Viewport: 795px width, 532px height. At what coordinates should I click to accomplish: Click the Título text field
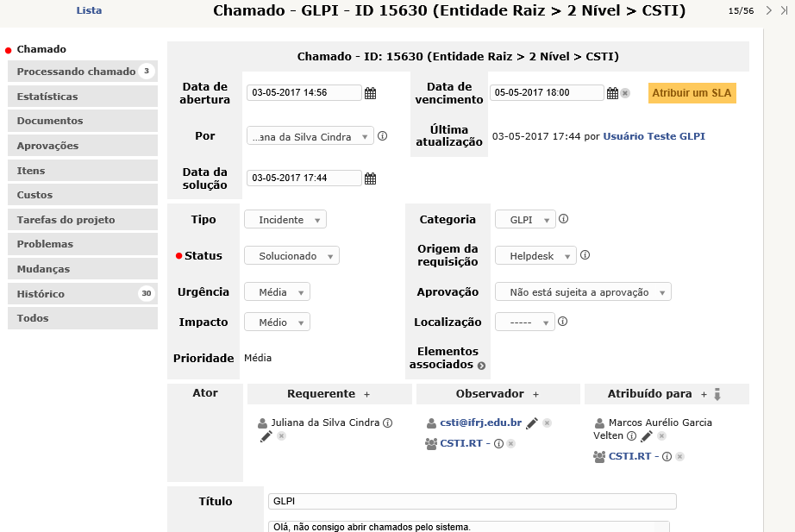pyautogui.click(x=472, y=501)
